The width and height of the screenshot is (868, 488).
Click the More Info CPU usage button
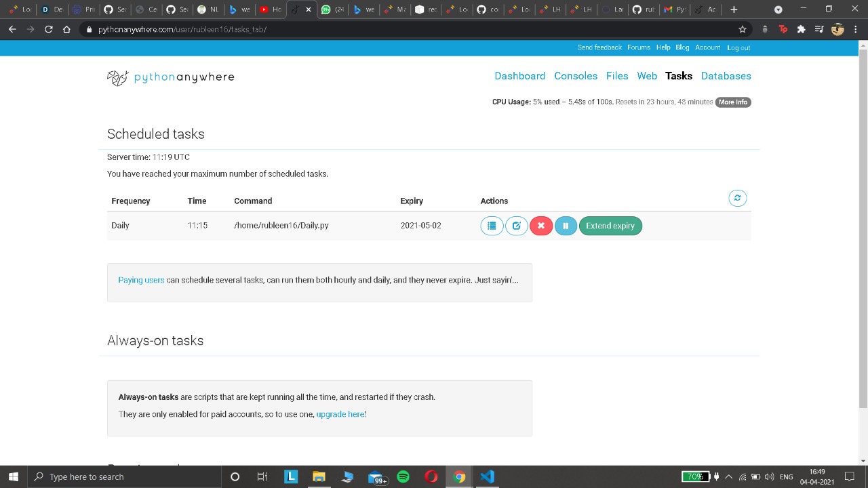tap(733, 102)
